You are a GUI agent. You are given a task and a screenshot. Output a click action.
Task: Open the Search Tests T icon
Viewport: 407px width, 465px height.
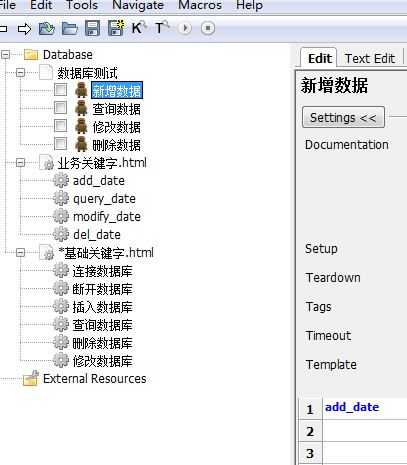161,28
